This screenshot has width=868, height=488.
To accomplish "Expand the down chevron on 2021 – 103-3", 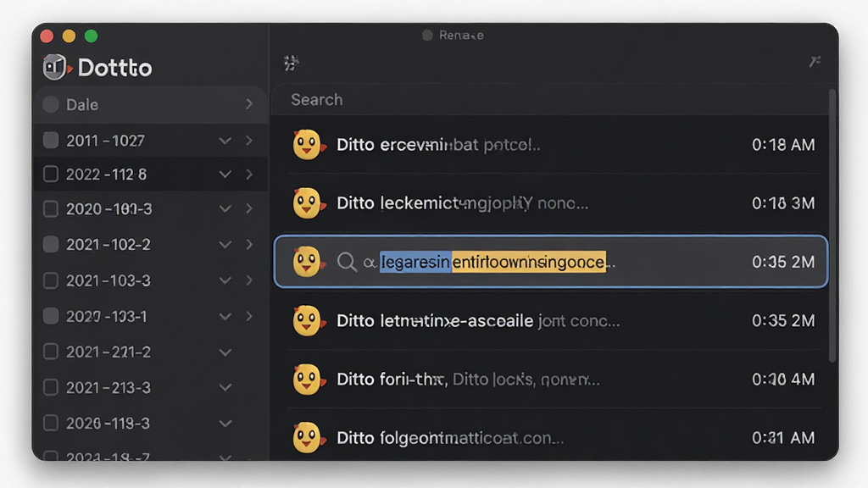I will (225, 281).
